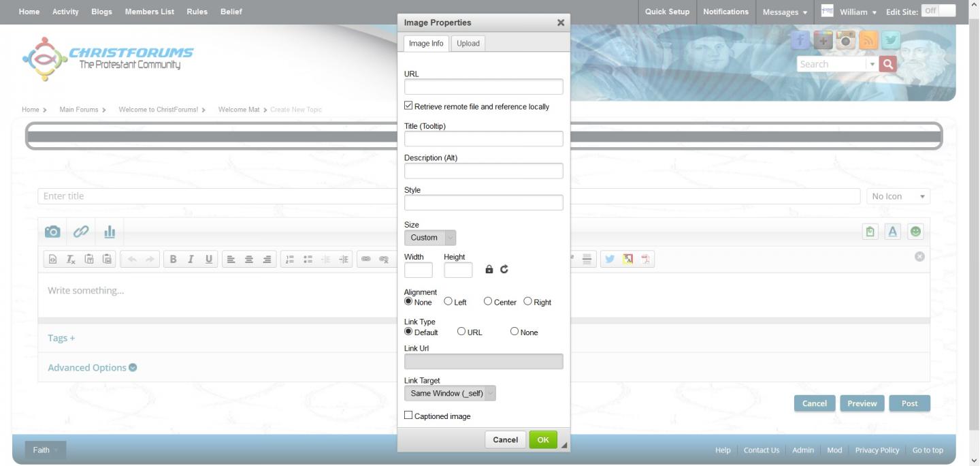Click the lock ratio icon
The height and width of the screenshot is (466, 980).
coord(489,269)
